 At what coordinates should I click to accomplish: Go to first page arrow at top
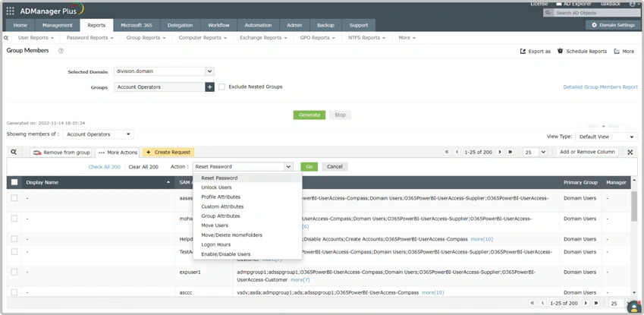[448, 152]
